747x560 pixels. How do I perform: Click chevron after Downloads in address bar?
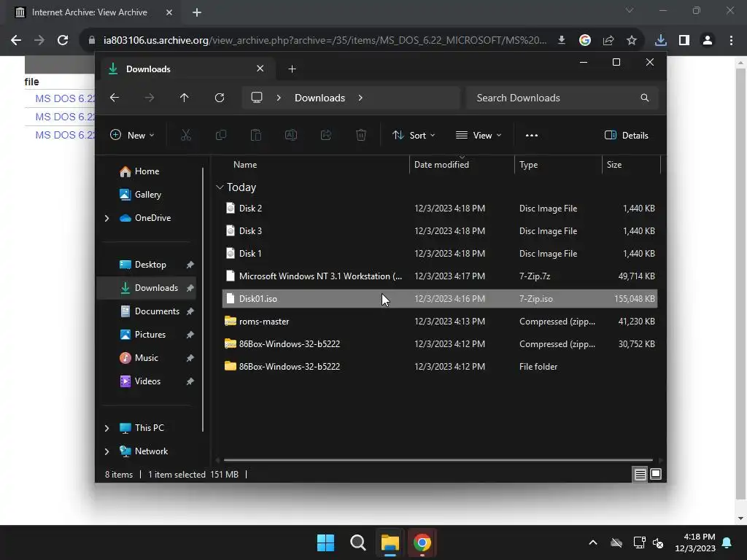tap(360, 98)
